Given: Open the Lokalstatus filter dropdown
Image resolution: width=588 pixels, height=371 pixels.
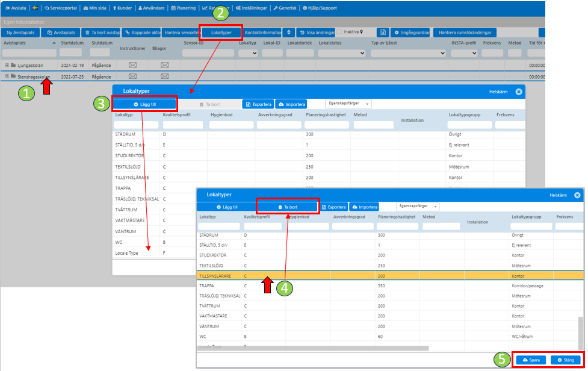Looking at the screenshot, I should (341, 53).
